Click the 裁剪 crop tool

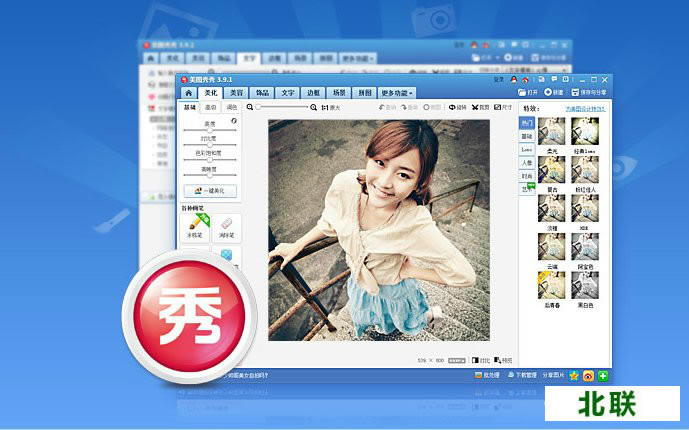tap(481, 106)
